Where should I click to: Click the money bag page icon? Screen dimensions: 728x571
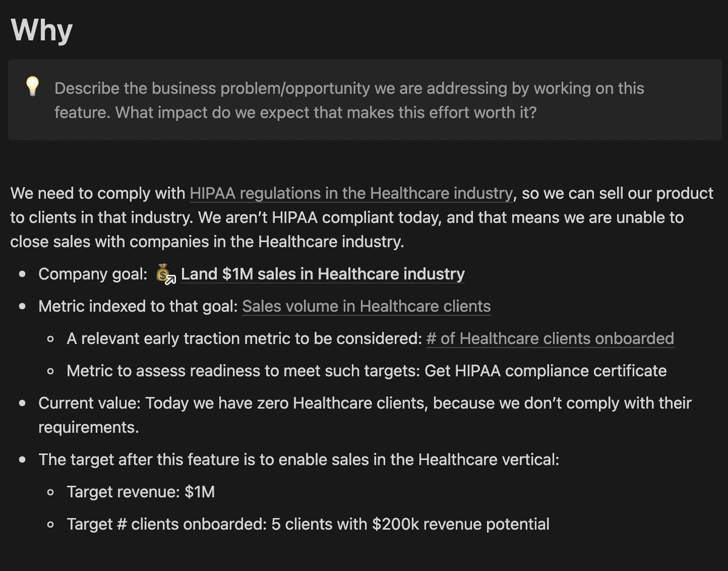tap(165, 274)
